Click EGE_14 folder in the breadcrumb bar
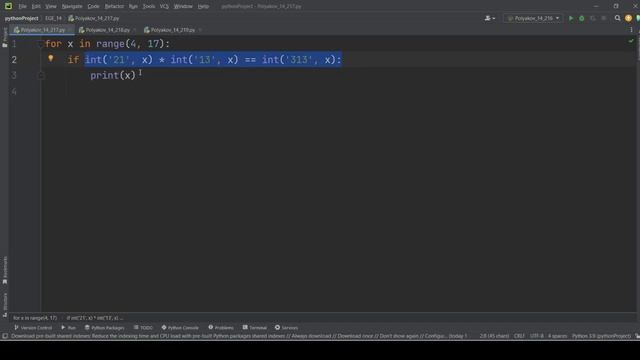The height and width of the screenshot is (360, 640). click(x=53, y=18)
